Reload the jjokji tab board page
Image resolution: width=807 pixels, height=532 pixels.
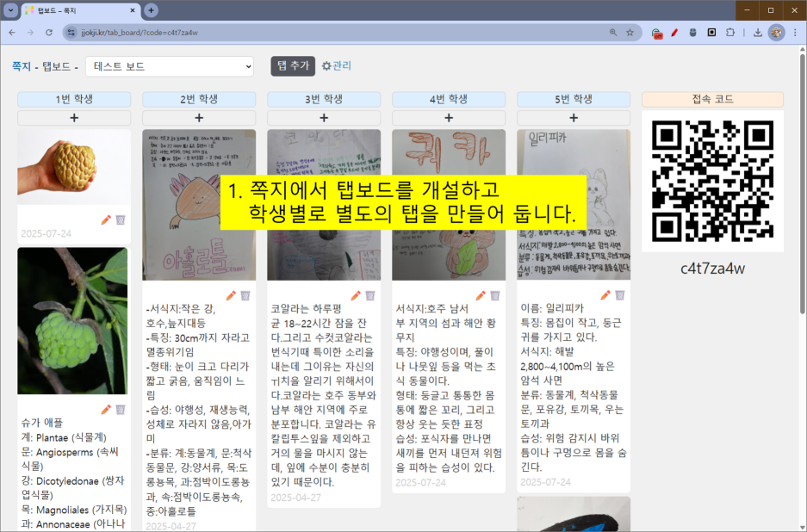49,33
